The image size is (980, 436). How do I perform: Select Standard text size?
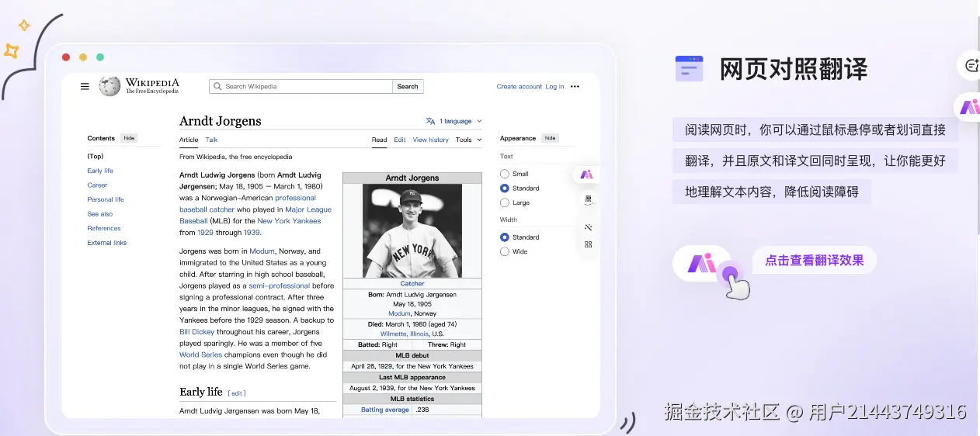pyautogui.click(x=505, y=189)
